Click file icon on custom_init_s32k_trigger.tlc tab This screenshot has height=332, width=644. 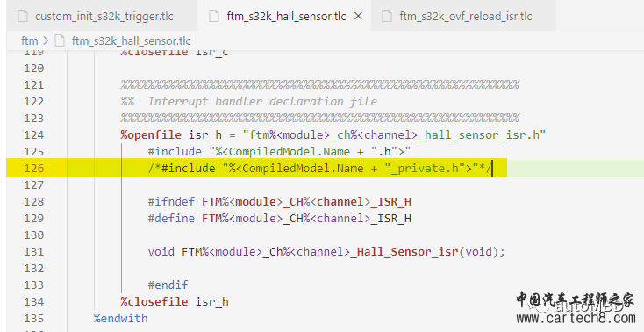[x=22, y=16]
